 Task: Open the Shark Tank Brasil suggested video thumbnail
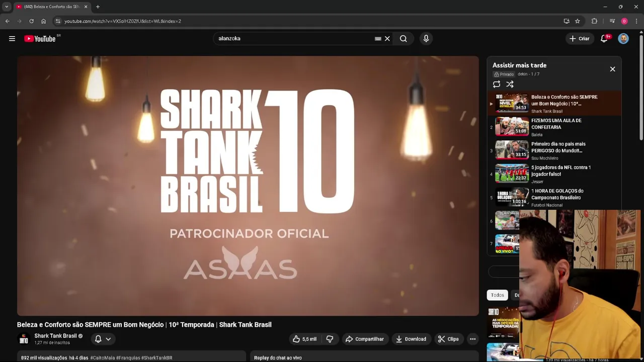click(x=503, y=322)
